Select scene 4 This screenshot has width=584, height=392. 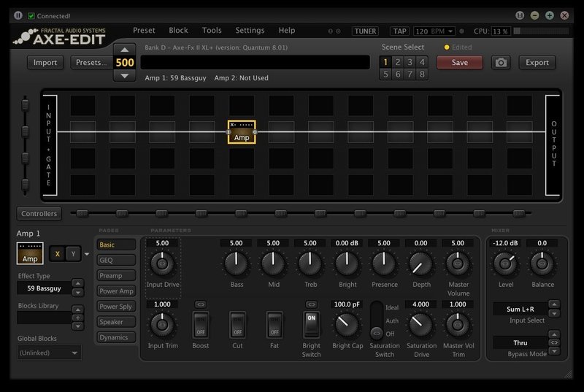click(422, 62)
